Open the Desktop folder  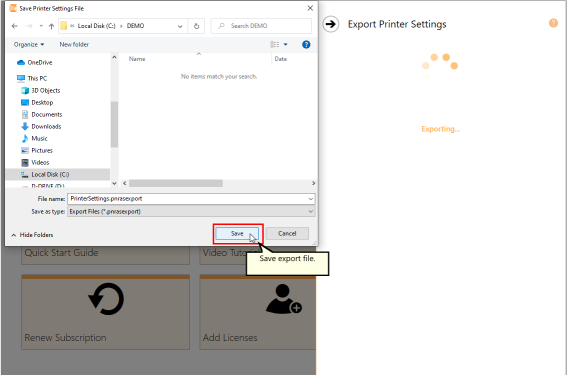coord(37,102)
